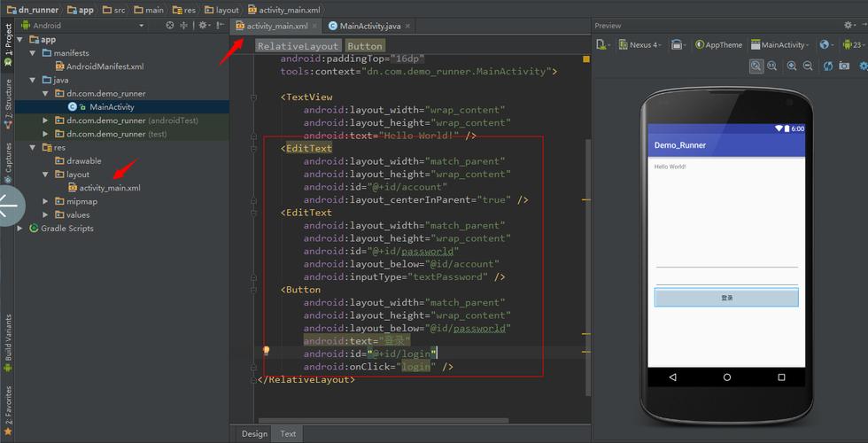Select the drawable folder in project tree

pos(78,160)
